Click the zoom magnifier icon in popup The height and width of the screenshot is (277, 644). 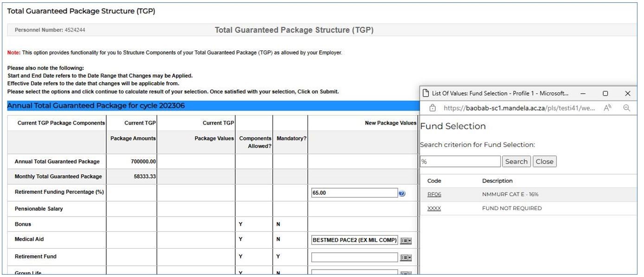click(626, 108)
